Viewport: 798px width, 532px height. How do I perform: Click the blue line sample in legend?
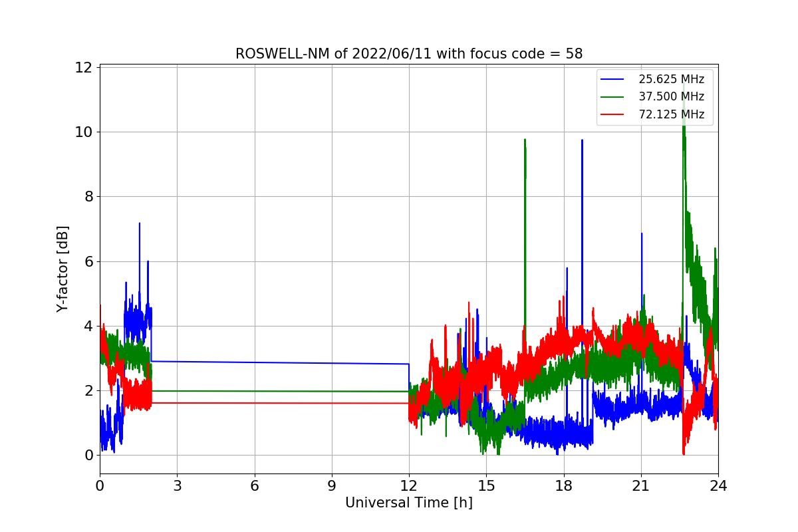612,79
